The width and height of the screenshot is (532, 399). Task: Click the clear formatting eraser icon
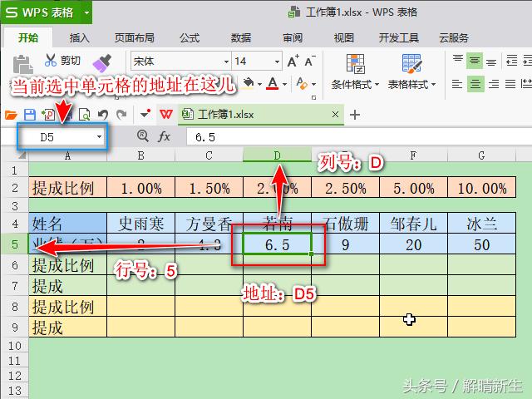pyautogui.click(x=302, y=83)
